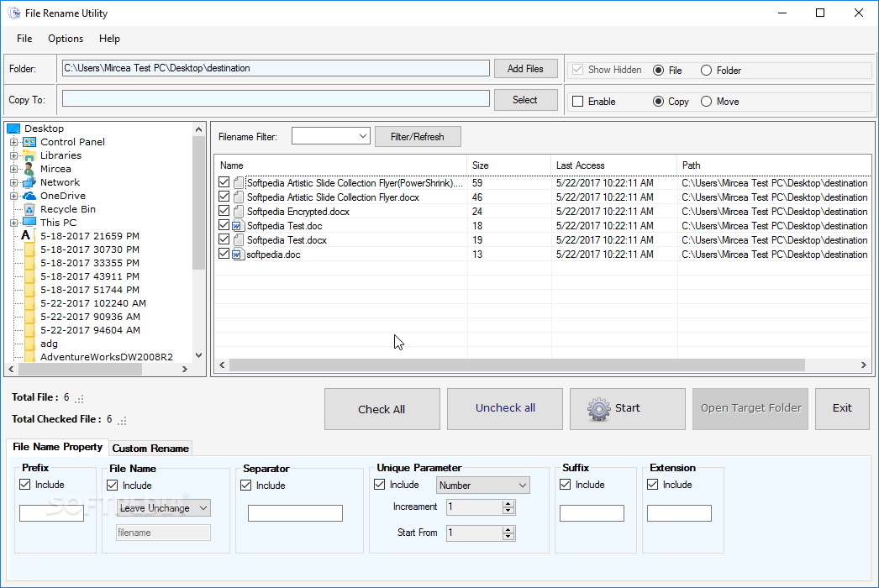The width and height of the screenshot is (879, 588).
Task: Click the Word icon of Softpedia Test.doc
Action: [238, 226]
